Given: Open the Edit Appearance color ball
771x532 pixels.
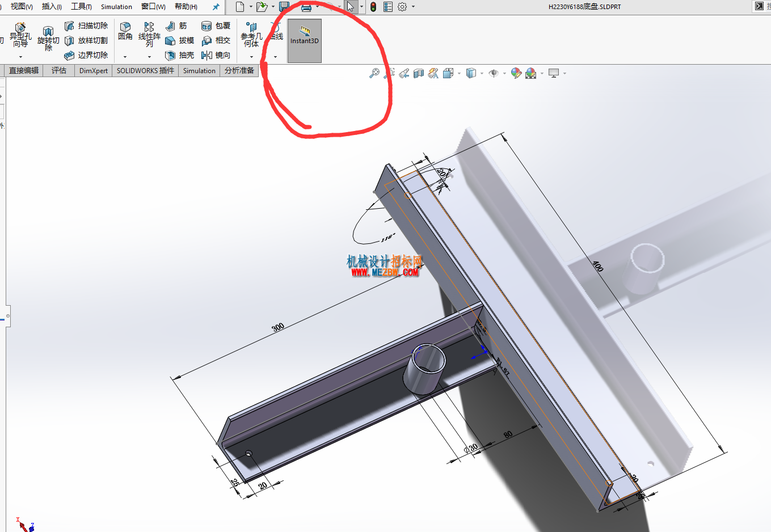Looking at the screenshot, I should point(516,73).
